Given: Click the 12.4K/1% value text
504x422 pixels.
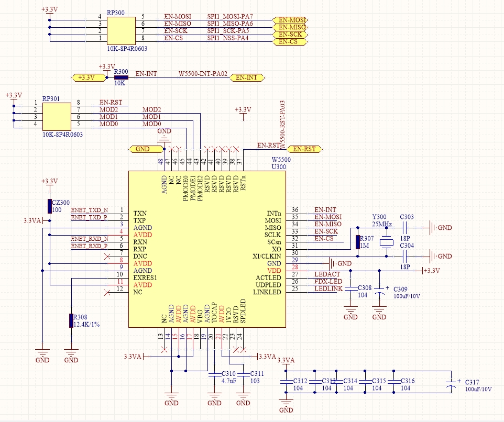Looking at the screenshot, I should click(86, 325).
